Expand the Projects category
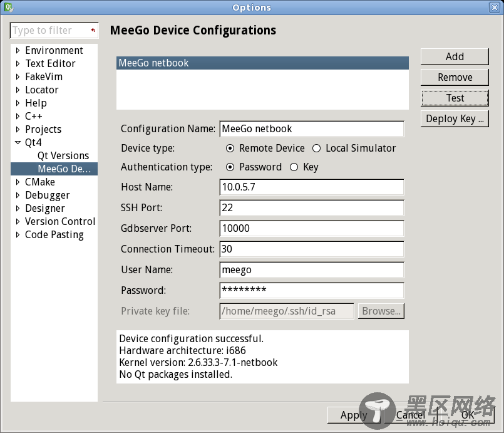This screenshot has width=504, height=433. 18,129
